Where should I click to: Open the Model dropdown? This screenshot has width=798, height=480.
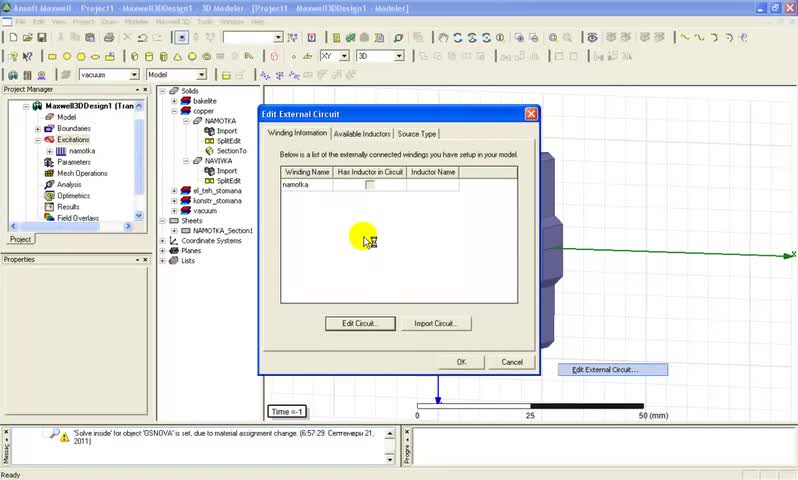pos(202,75)
